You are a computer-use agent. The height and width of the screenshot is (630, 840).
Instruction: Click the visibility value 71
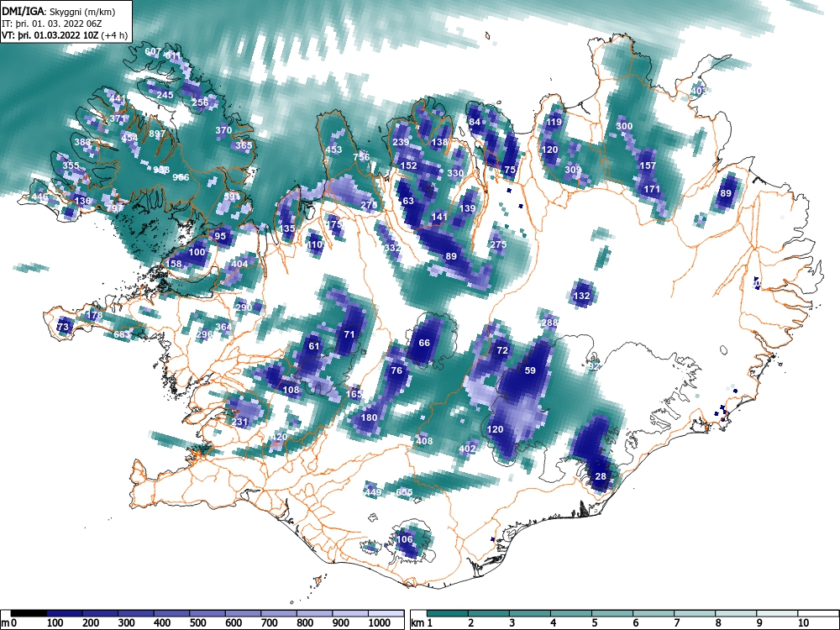[349, 334]
